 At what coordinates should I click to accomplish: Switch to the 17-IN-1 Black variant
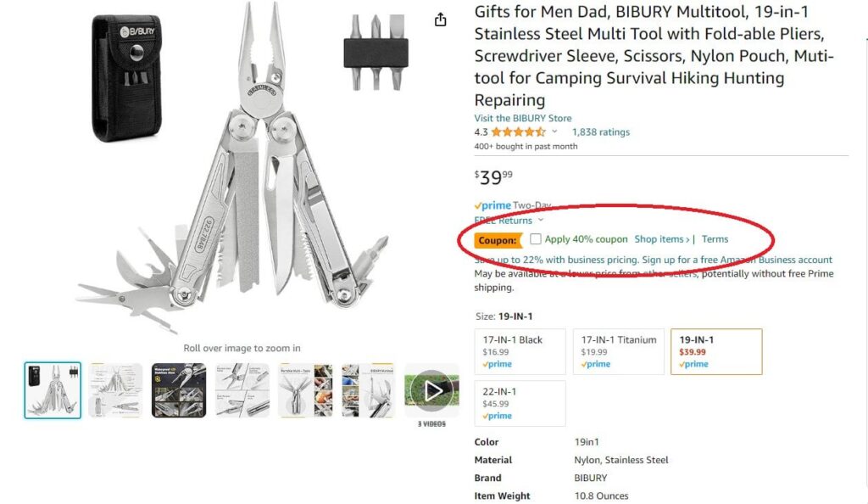click(x=520, y=350)
